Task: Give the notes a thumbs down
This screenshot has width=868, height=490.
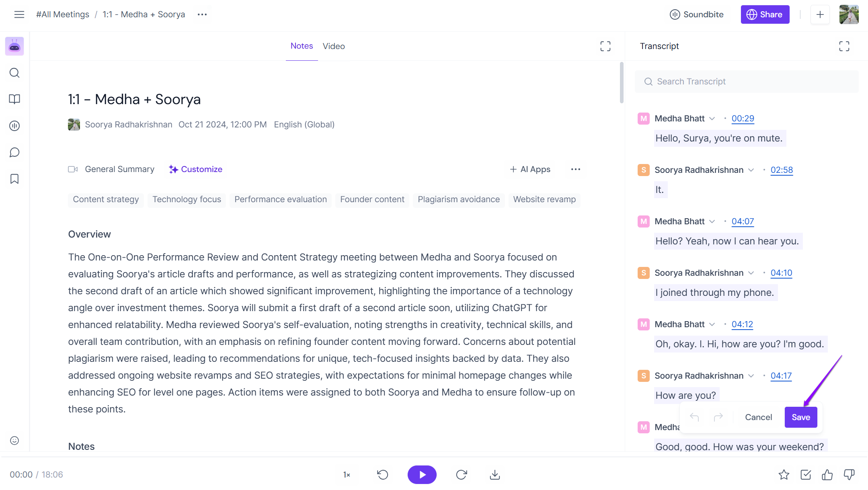Action: coord(849,474)
